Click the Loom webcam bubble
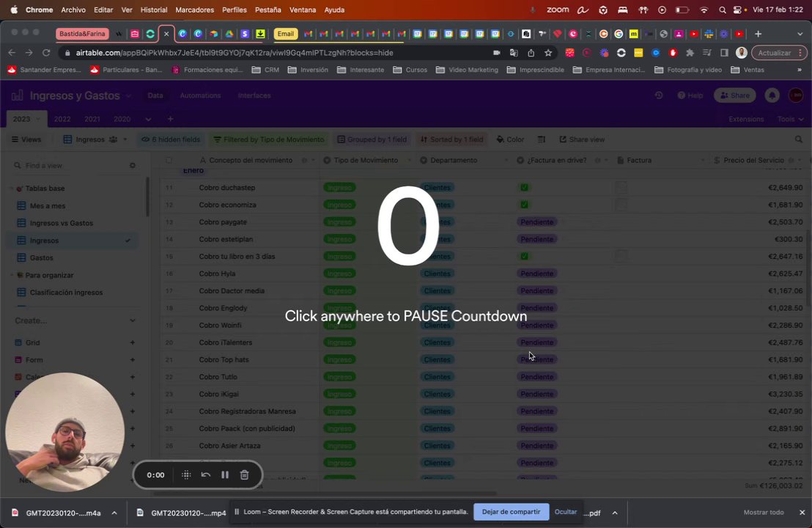 (64, 432)
